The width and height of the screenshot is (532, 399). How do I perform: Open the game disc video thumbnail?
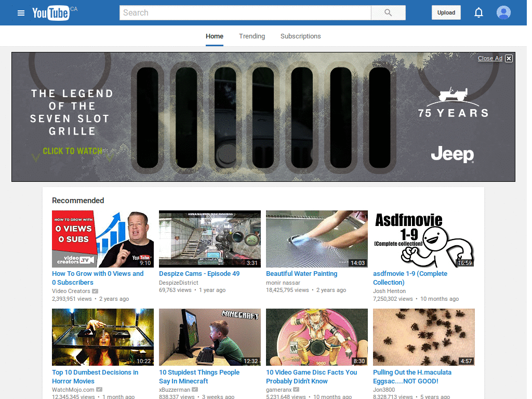click(317, 337)
